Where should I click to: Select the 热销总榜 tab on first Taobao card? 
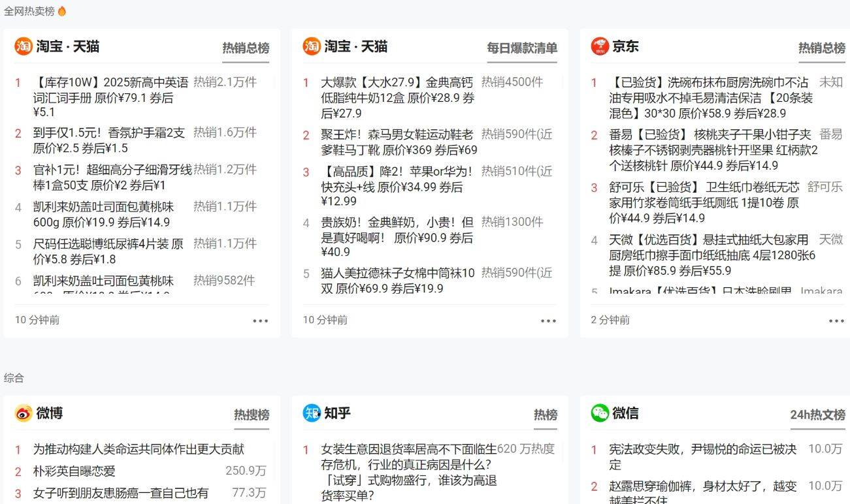pos(246,48)
